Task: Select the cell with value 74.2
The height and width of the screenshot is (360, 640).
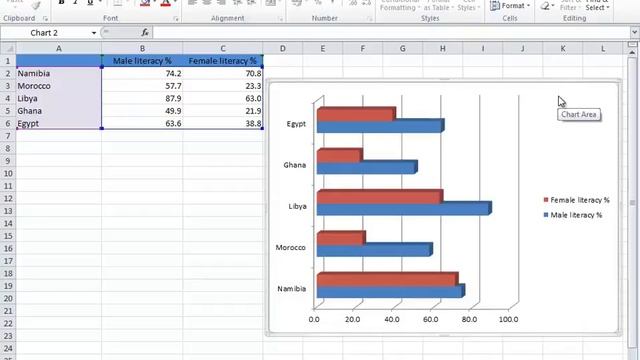Action: 142,73
